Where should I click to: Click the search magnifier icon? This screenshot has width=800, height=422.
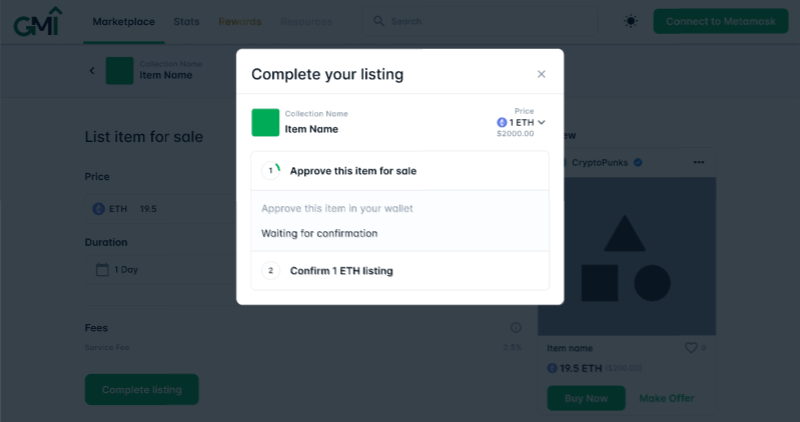click(x=379, y=21)
